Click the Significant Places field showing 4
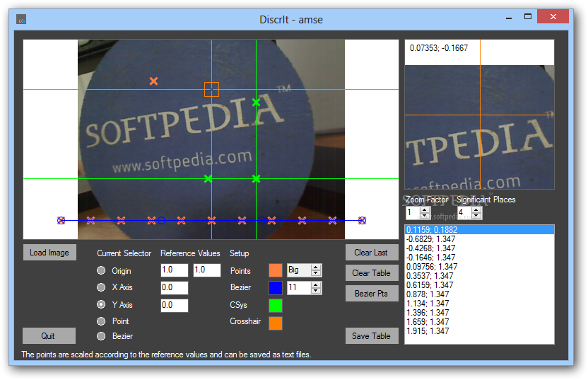 464,213
